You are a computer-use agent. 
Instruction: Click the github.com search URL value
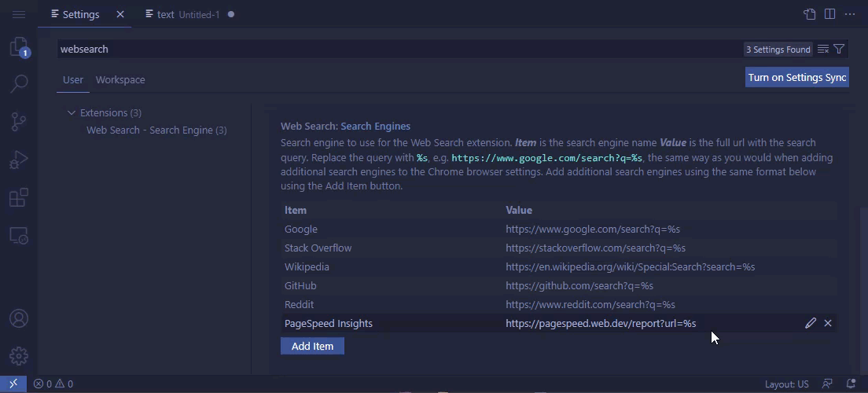[579, 285]
